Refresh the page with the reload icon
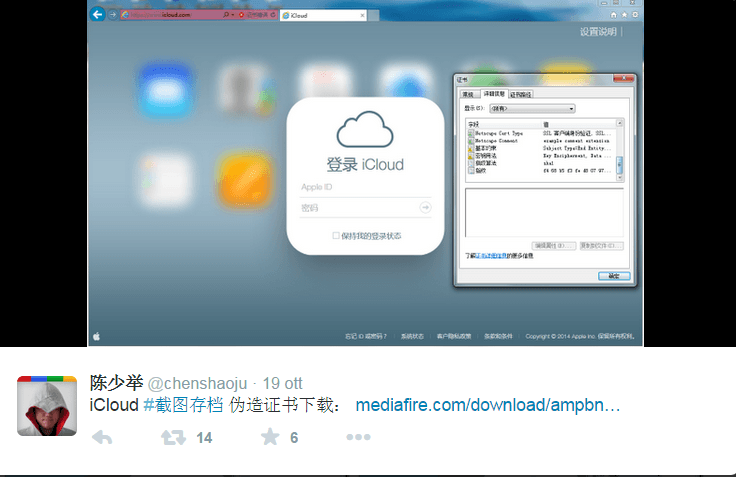This screenshot has height=477, width=736. tap(273, 15)
